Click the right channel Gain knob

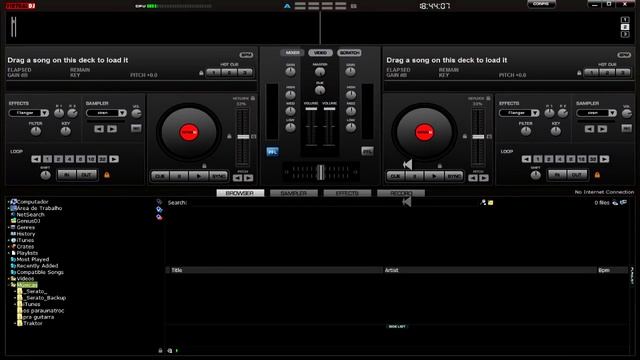350,72
